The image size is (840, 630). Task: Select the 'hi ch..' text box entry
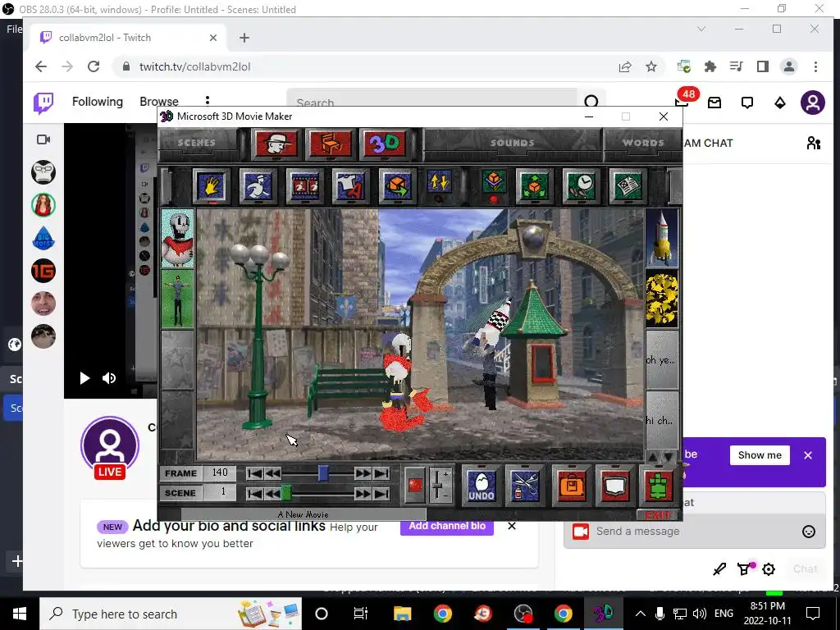662,420
